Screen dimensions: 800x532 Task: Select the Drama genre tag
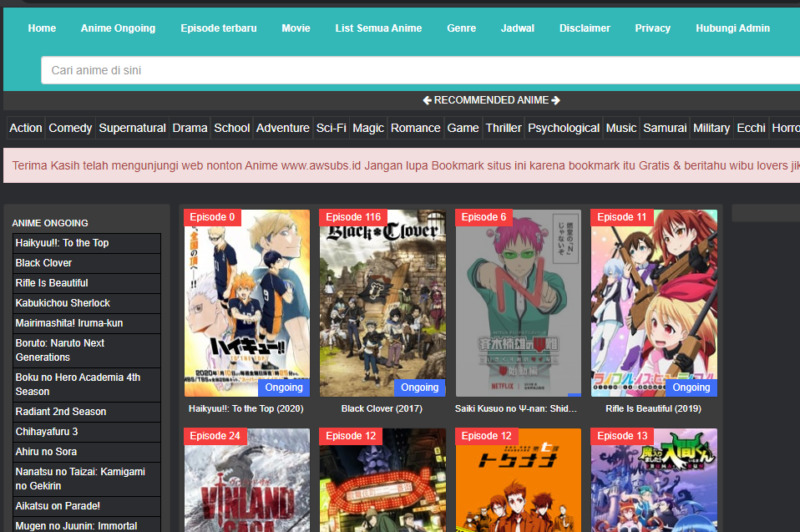click(190, 128)
